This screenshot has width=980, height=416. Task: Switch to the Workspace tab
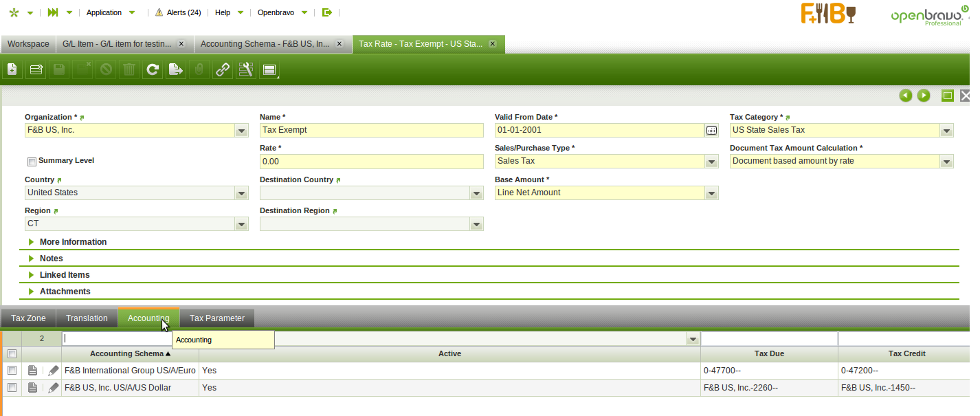pyautogui.click(x=28, y=44)
